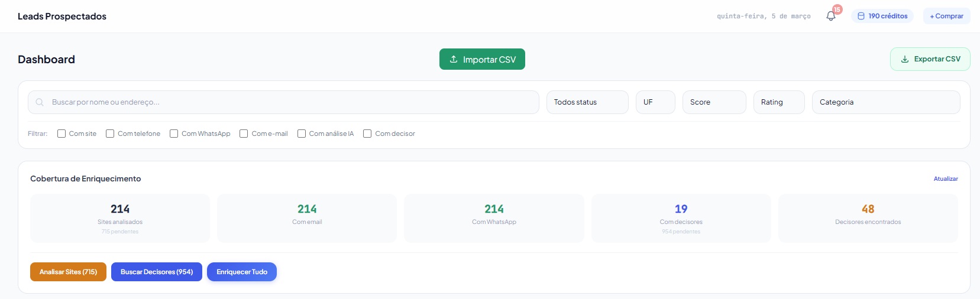The image size is (980, 299).
Task: Check the "Com decisor" filter
Action: tap(367, 134)
